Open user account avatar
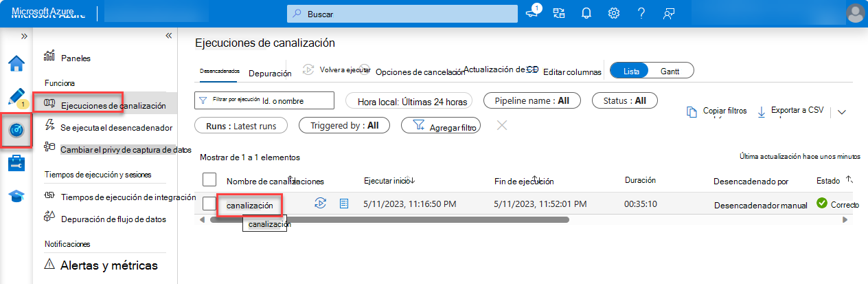The width and height of the screenshot is (868, 284). pos(855,13)
